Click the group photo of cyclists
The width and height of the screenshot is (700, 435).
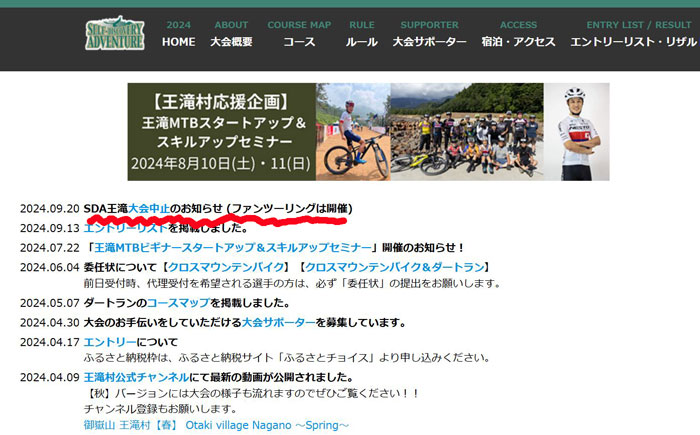(x=467, y=132)
